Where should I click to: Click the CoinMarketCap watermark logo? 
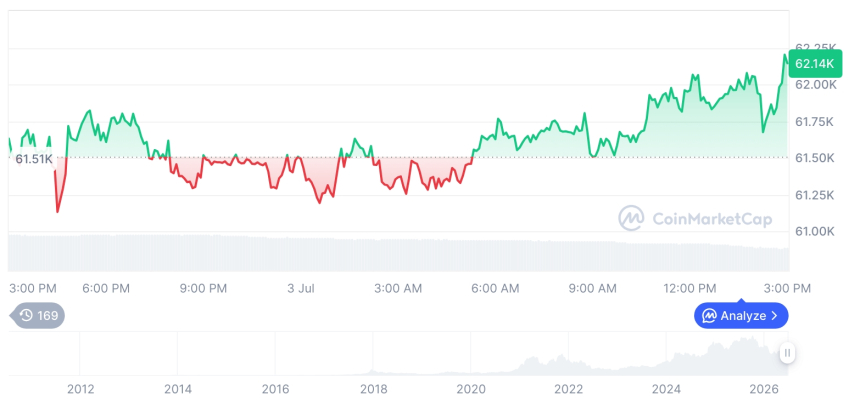point(631,218)
